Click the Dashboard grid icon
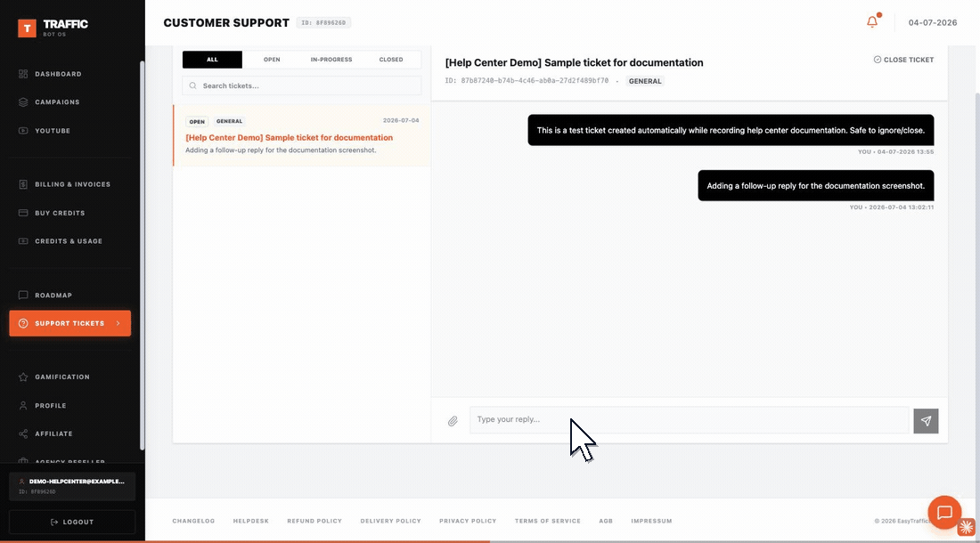The width and height of the screenshot is (980, 543). (x=23, y=74)
